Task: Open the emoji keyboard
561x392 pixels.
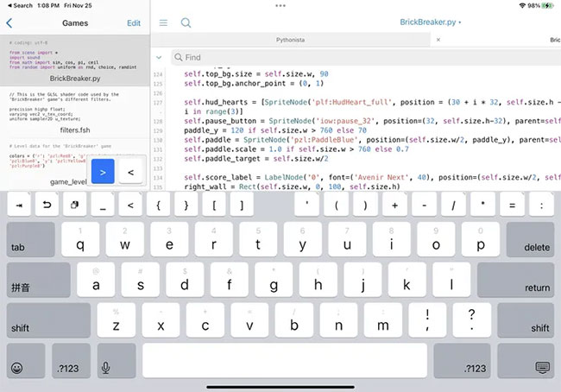Action: (26, 361)
